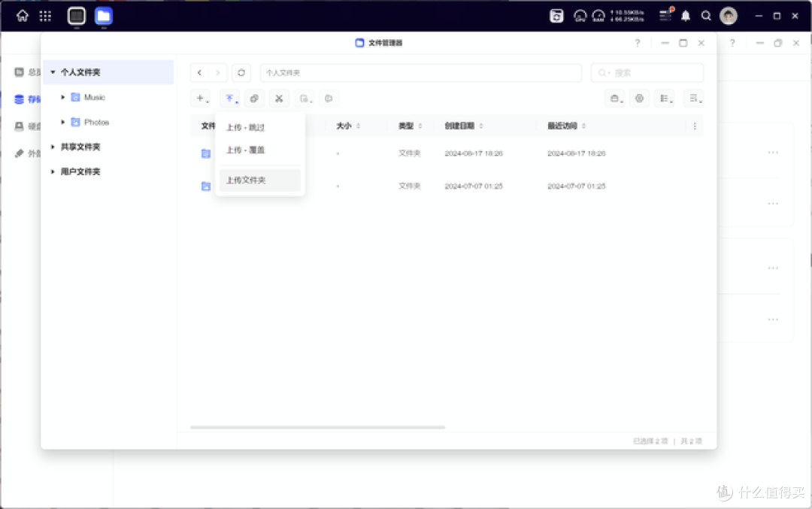Sort by the 类型 column arrows

click(x=420, y=126)
